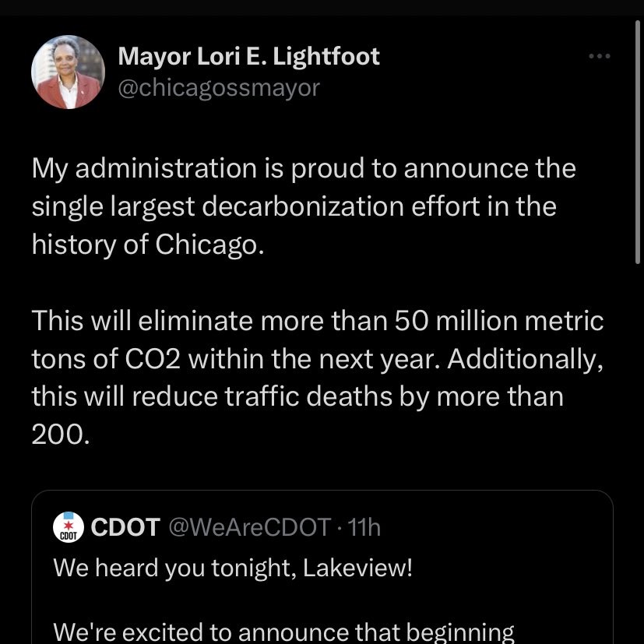Click 'CO2' in the tweet text
The image size is (644, 644).
pos(153,358)
